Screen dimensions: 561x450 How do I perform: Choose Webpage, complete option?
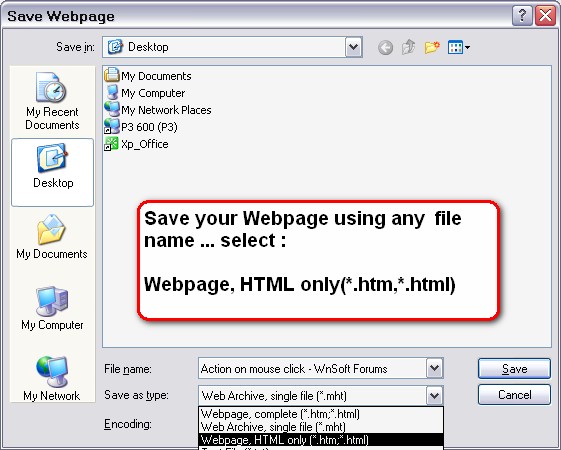click(x=321, y=414)
